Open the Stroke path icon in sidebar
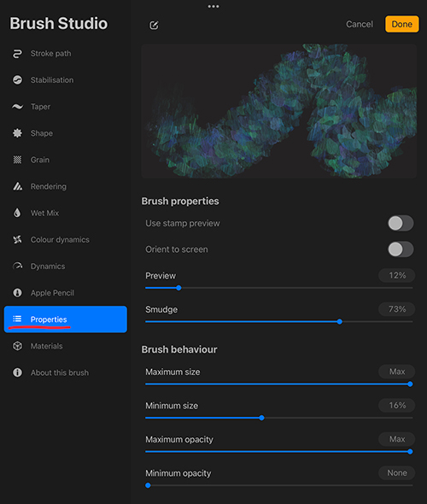 17,54
